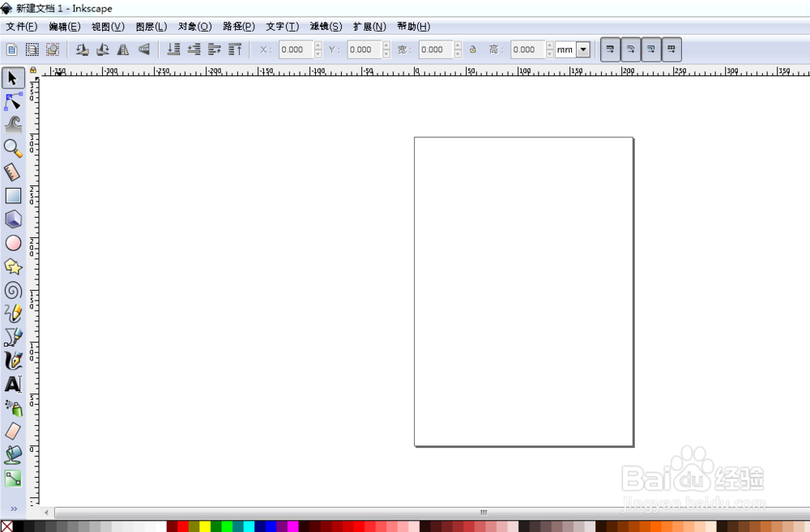Select the Bezier Pen tool

[13, 338]
